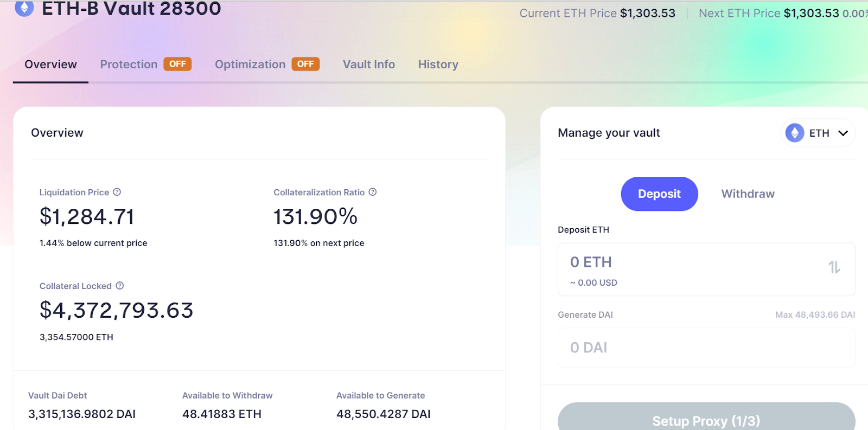Click the Collateral Locked help icon
The width and height of the screenshot is (868, 430).
pyautogui.click(x=120, y=286)
